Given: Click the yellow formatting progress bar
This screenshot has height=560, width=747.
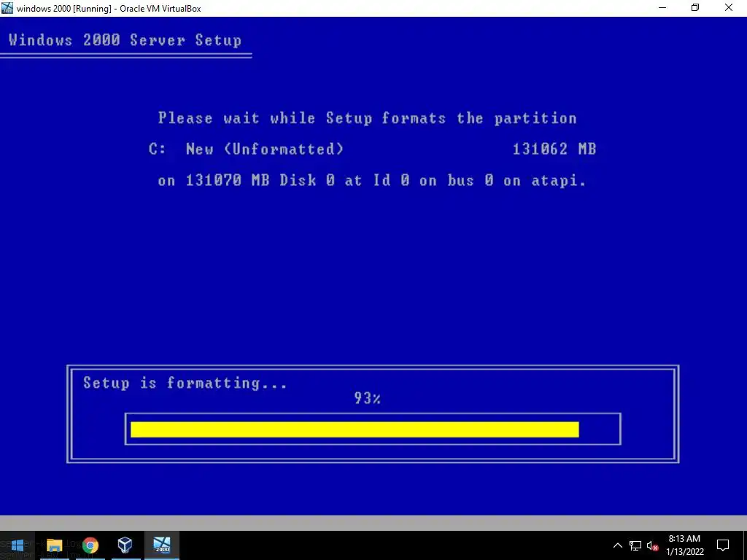Looking at the screenshot, I should pos(355,429).
